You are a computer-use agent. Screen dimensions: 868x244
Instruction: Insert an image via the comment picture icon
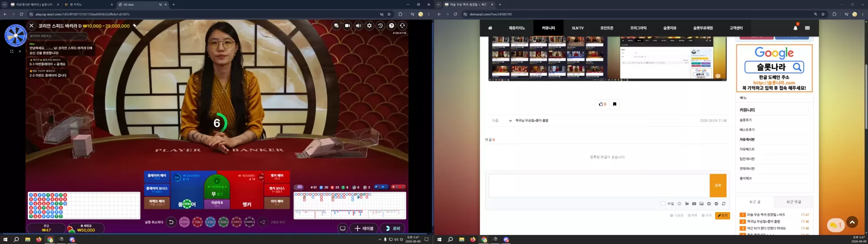tap(701, 204)
